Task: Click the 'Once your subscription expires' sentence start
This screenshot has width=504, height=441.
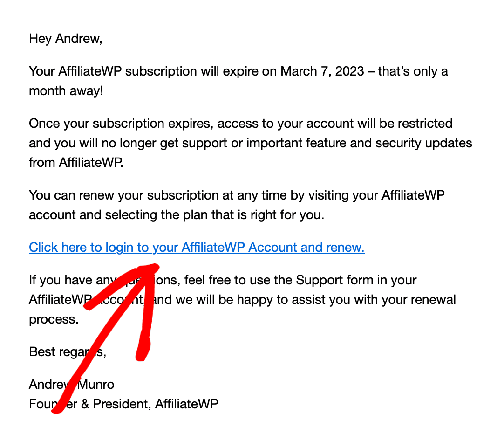Action: 121,124
